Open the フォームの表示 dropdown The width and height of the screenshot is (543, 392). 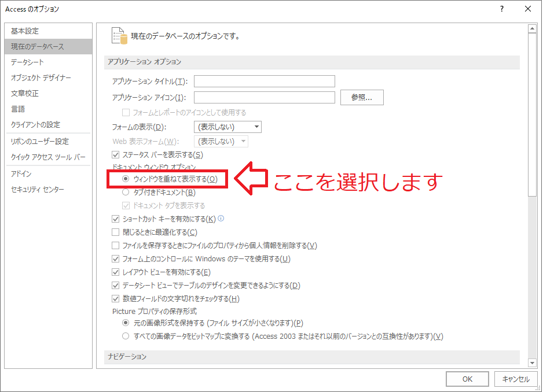(228, 127)
